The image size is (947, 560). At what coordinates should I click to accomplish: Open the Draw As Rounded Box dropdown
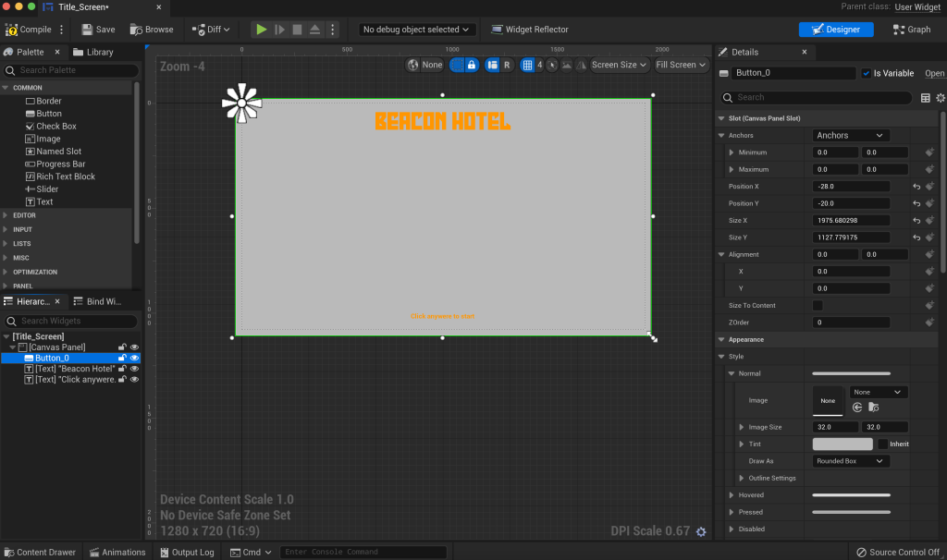pos(851,461)
